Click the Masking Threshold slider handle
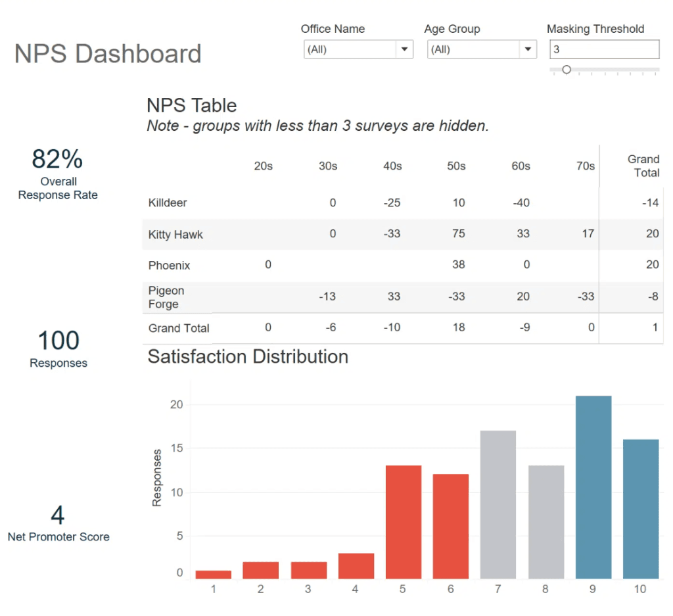 point(567,70)
